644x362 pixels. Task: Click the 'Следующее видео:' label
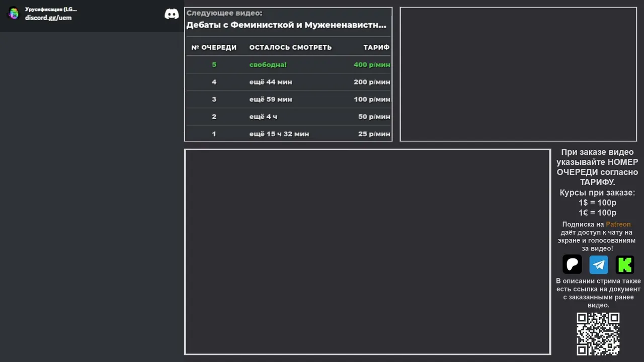[x=224, y=13]
